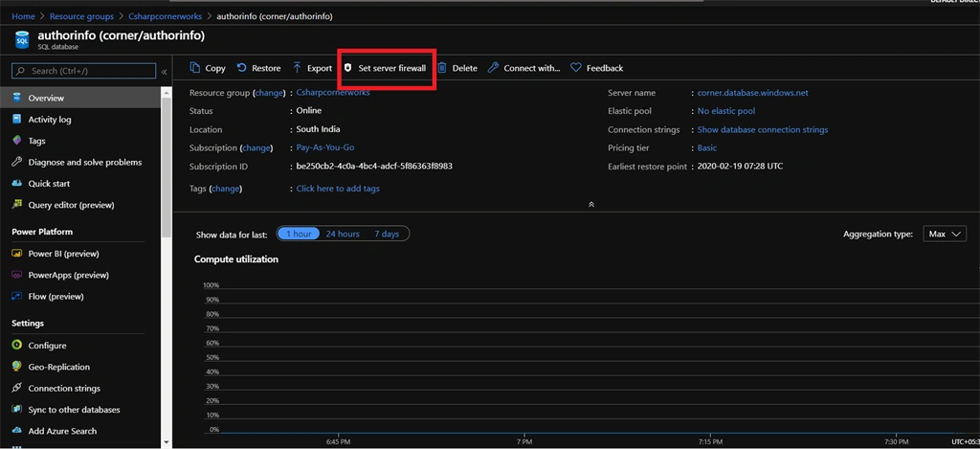
Task: Click the Geo-Replication globe icon
Action: click(17, 367)
